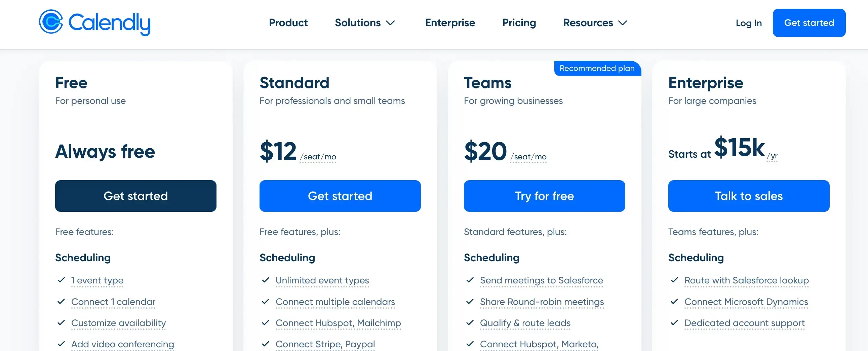Click the "Customize availability" feature link
Image resolution: width=868 pixels, height=351 pixels.
click(118, 323)
